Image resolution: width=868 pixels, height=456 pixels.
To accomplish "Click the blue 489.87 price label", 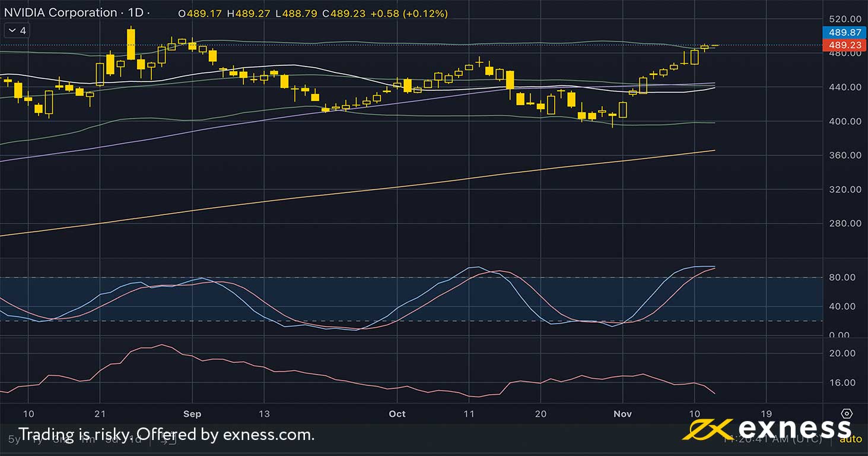I will tap(845, 33).
